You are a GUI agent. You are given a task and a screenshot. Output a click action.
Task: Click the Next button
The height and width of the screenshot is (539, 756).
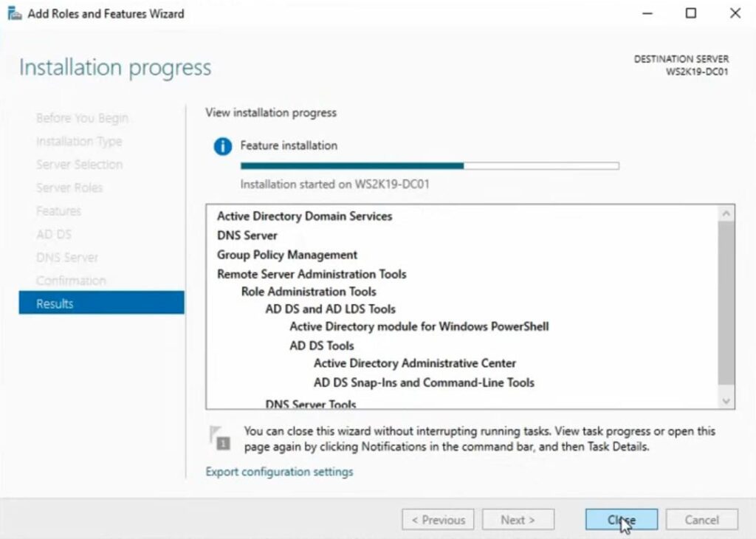tap(517, 520)
